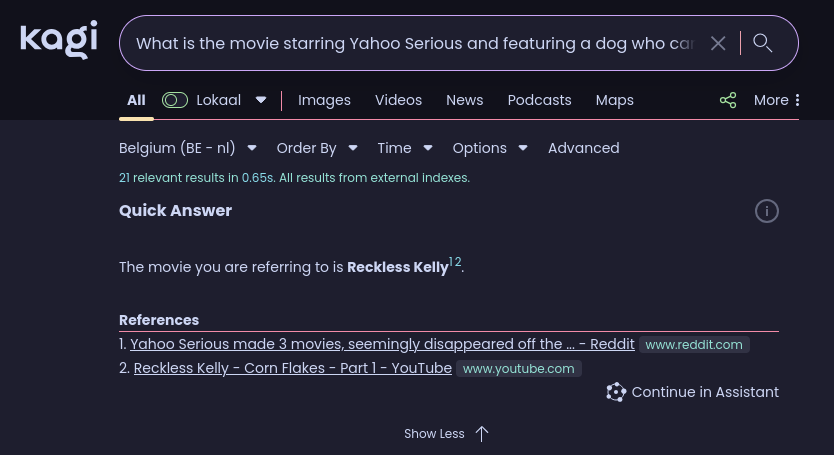Switch to the News tab
The image size is (834, 455).
click(464, 100)
